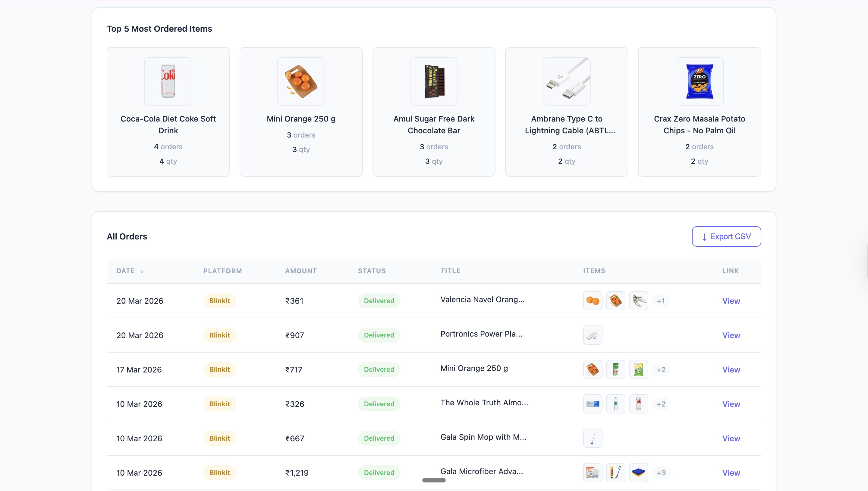
Task: Click first orange item icon in ₹361 order
Action: pyautogui.click(x=592, y=301)
